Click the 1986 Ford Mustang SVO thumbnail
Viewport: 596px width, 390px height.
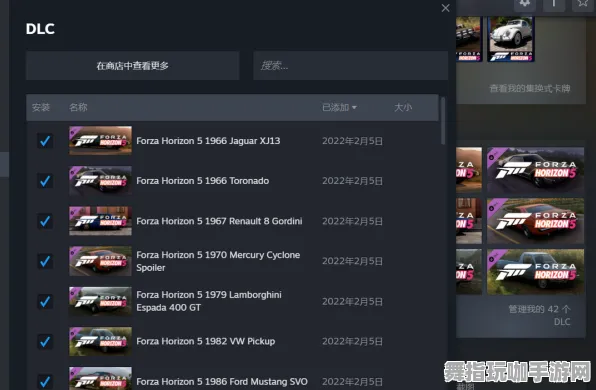tap(100, 378)
